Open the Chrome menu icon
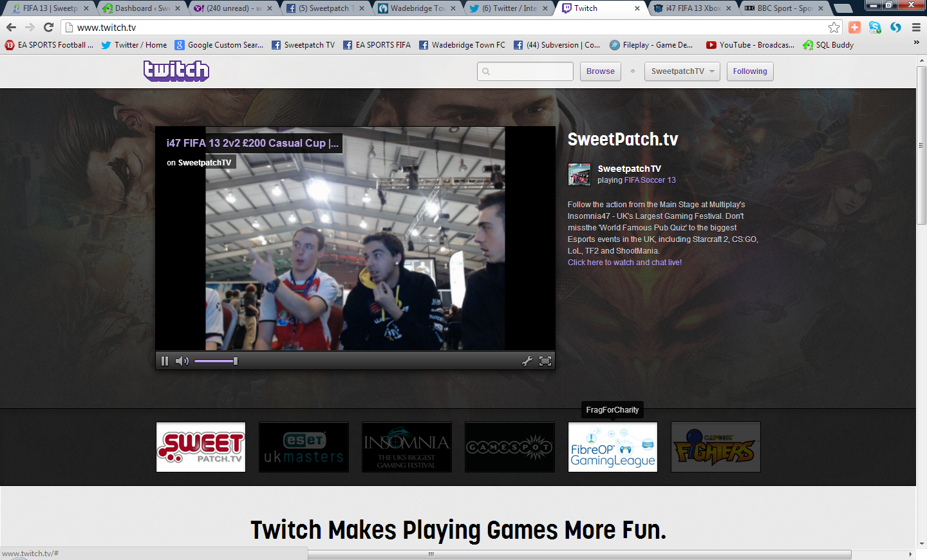927x560 pixels. tap(916, 27)
